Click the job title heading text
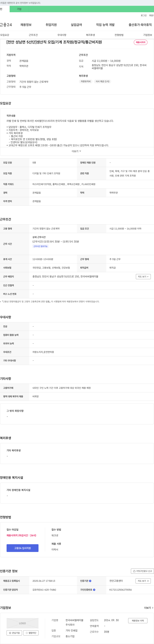The height and width of the screenshot is (644, 154). pos(54,42)
